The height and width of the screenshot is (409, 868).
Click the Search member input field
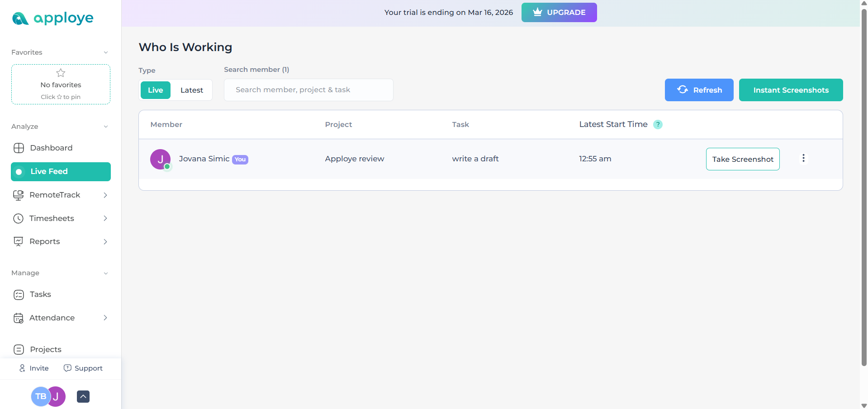(x=308, y=90)
